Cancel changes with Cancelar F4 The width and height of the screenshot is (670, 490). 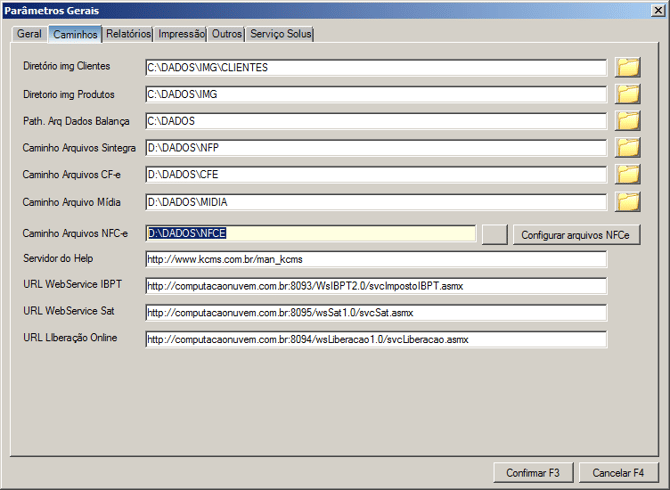pos(618,472)
